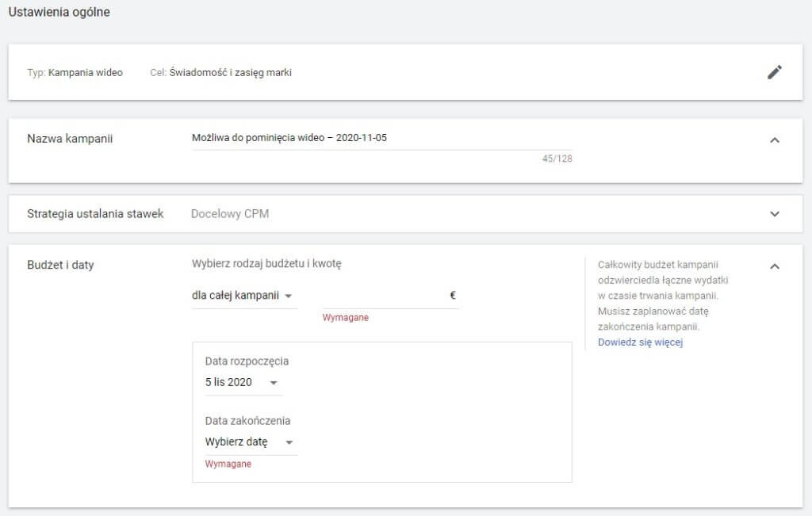Click the 'Ustawienia ogólne' heading
This screenshot has height=516, width=812.
(59, 13)
